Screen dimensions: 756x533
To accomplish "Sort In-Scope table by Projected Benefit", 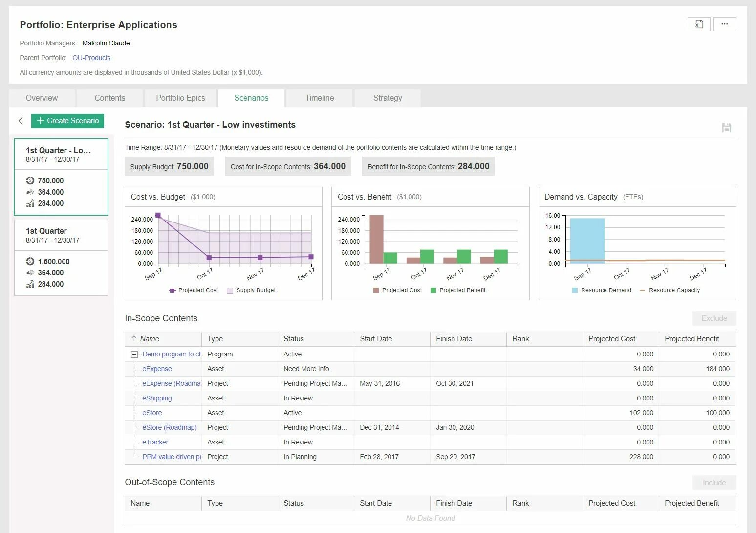I will [697, 339].
